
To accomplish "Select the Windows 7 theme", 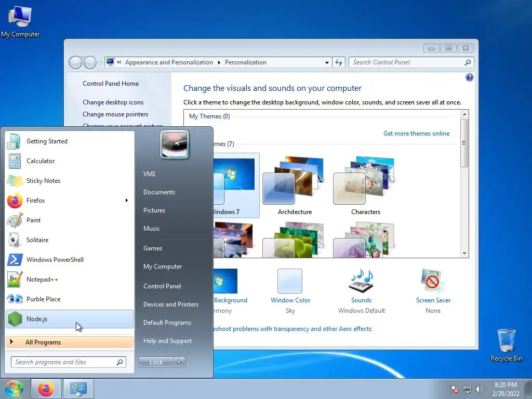I will (x=236, y=185).
